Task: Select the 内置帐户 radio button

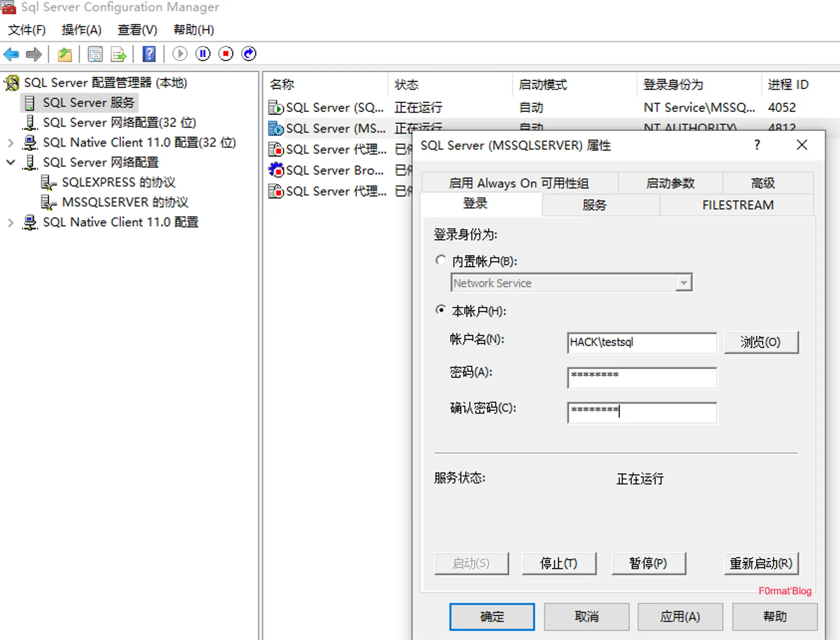Action: (x=441, y=260)
